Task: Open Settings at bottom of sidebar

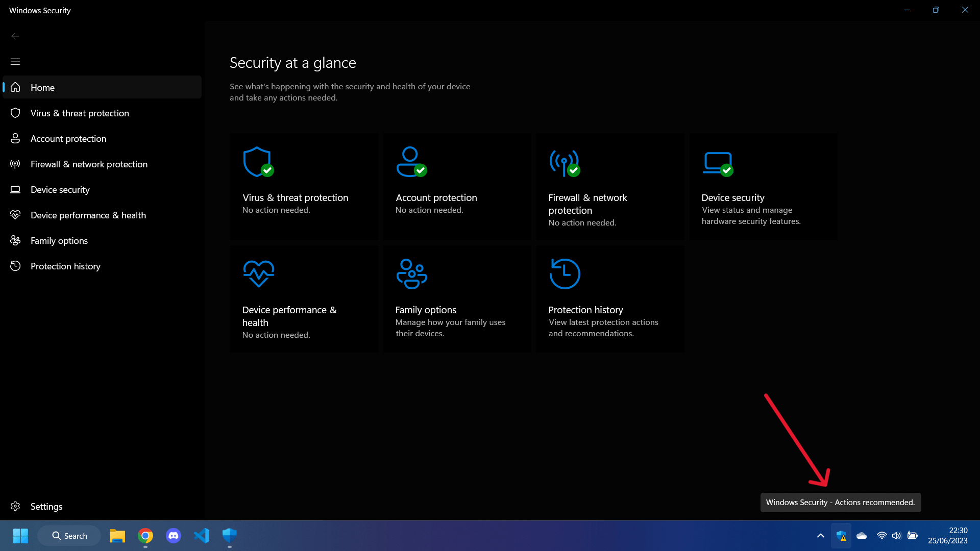Action: tap(46, 507)
